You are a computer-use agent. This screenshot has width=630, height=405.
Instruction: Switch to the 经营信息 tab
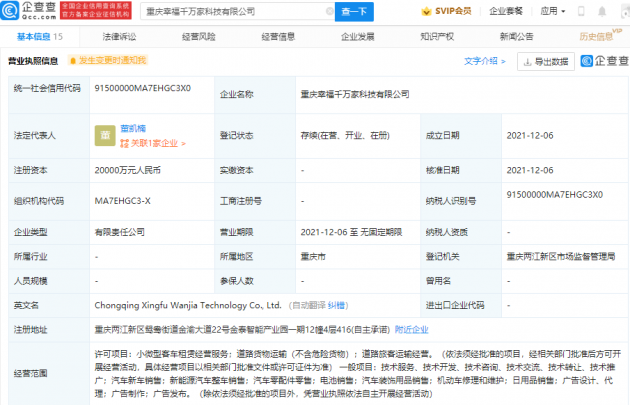tap(278, 37)
